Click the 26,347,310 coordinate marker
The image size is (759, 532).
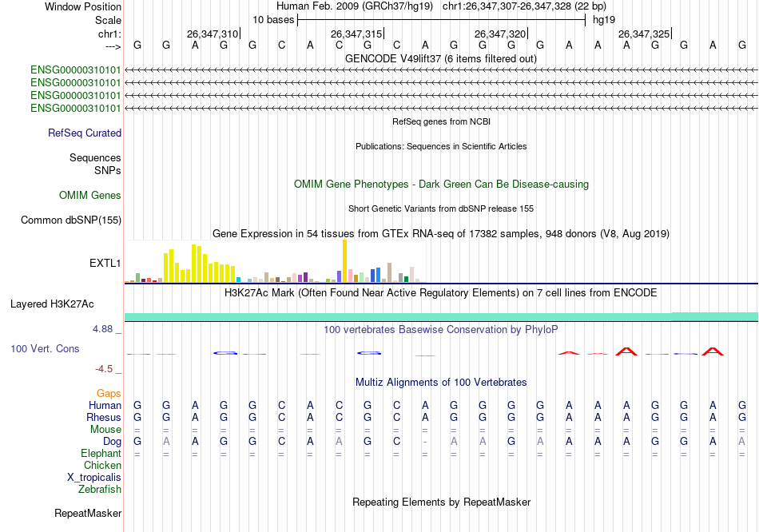pos(213,34)
